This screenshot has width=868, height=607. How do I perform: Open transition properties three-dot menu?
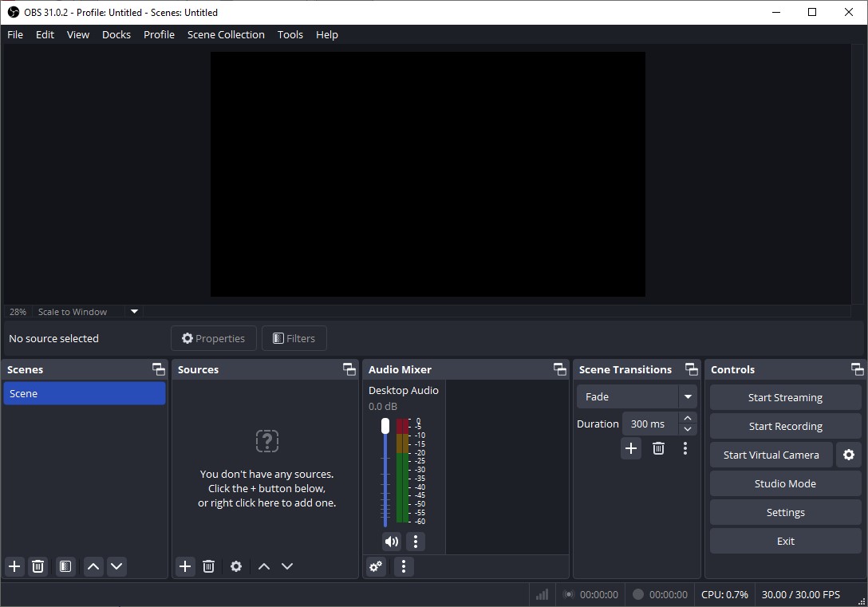pos(685,448)
